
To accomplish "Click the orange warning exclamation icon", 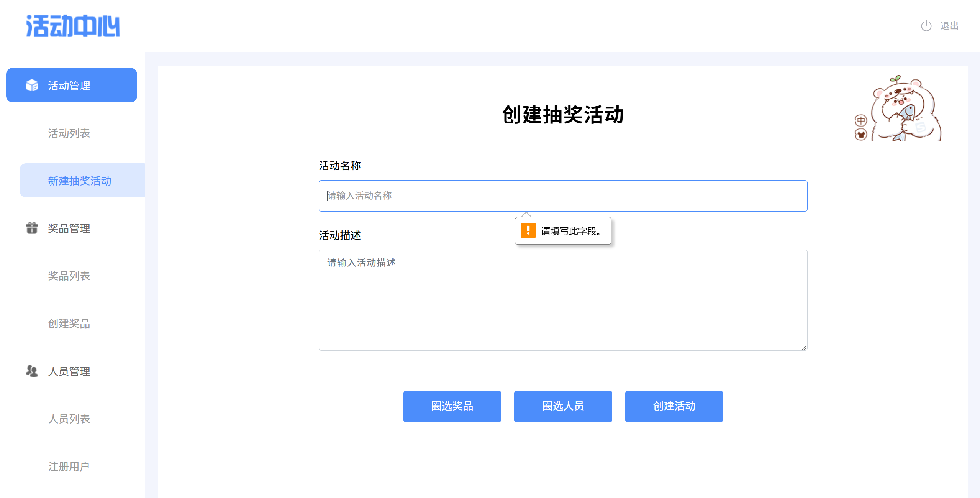I will click(x=528, y=230).
